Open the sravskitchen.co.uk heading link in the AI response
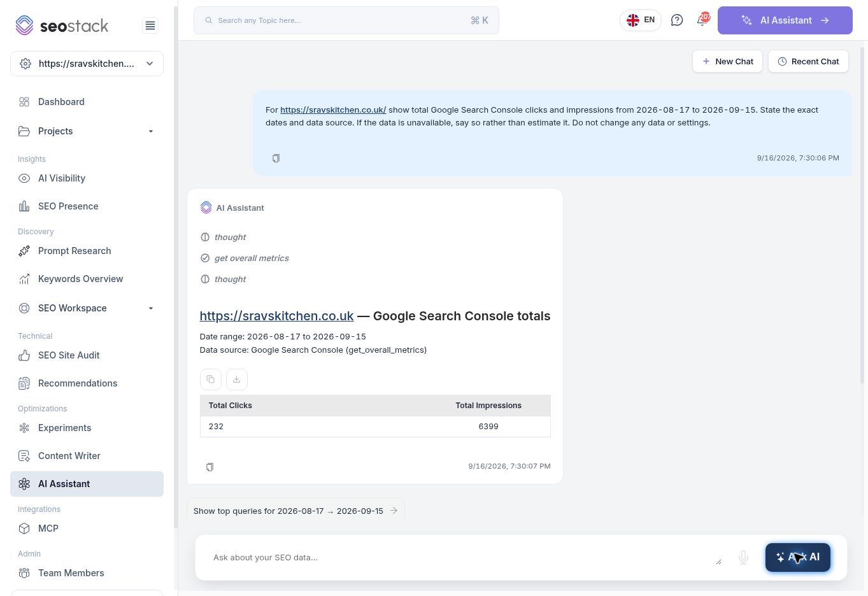Screen dimensions: 868x596 pos(276,316)
